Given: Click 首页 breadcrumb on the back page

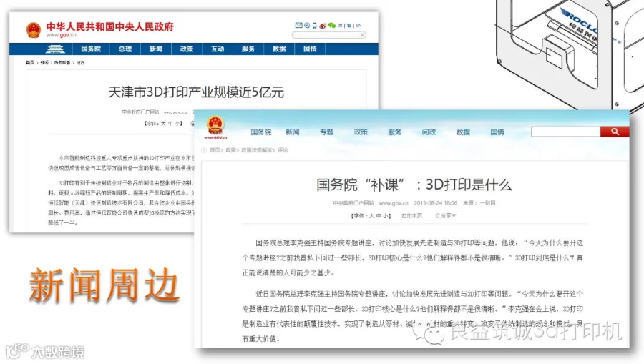Looking at the screenshot, I should pyautogui.click(x=30, y=63).
